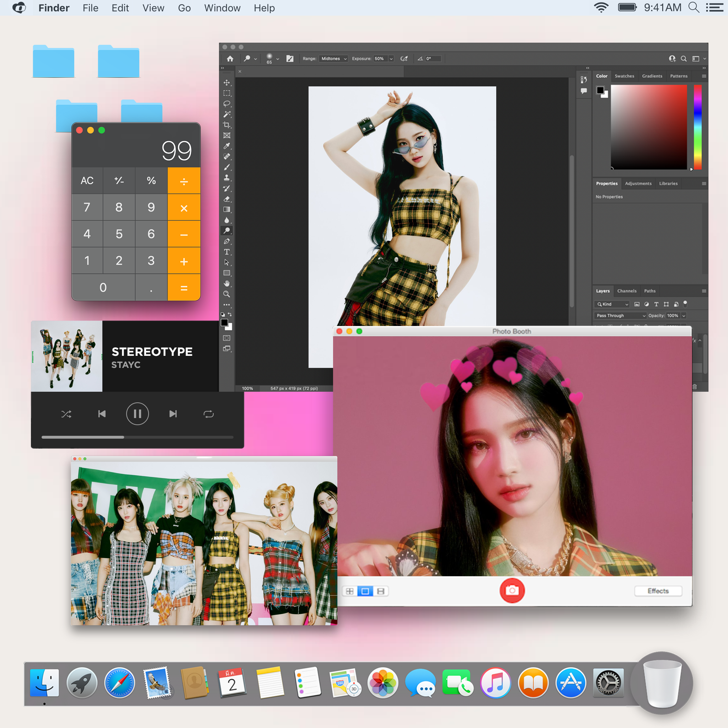Click the Effects button in Photo Booth
728x728 pixels.
point(658,590)
